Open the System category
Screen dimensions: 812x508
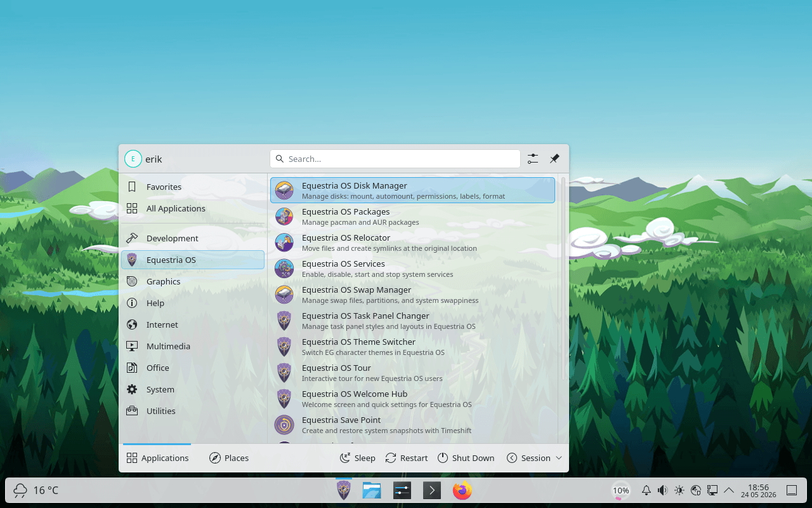click(x=193, y=389)
